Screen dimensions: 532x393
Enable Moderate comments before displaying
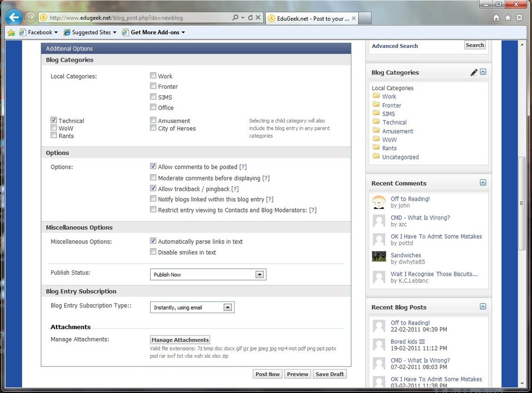pyautogui.click(x=153, y=177)
